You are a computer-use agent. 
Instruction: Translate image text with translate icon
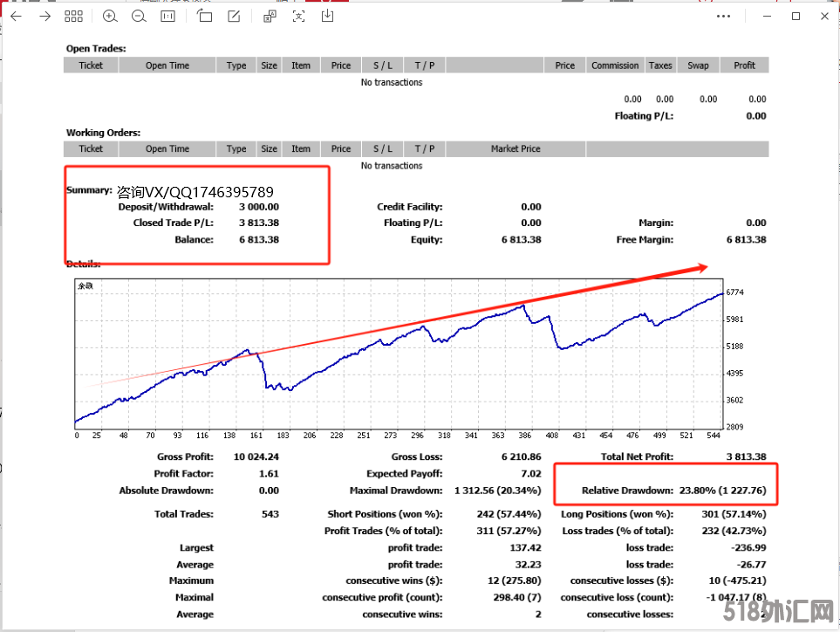point(270,16)
